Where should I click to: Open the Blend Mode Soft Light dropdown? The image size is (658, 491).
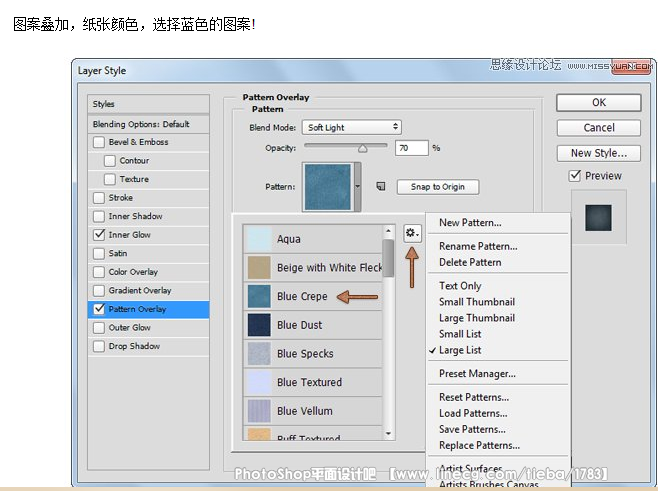tap(352, 127)
